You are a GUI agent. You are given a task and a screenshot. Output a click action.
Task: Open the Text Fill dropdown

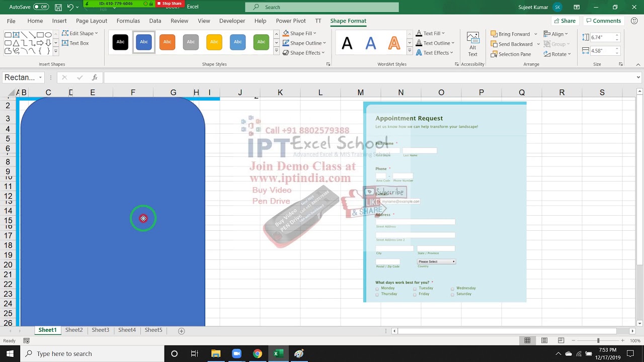430,33
